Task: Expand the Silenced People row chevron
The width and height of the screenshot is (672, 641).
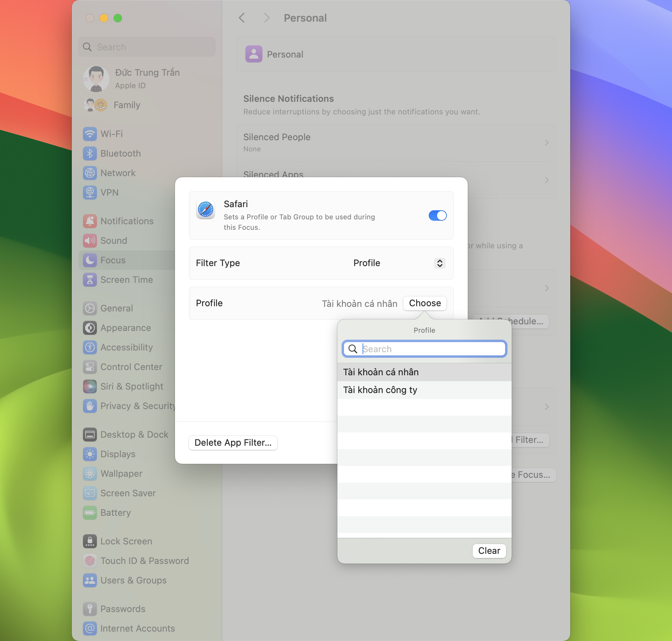Action: [546, 143]
